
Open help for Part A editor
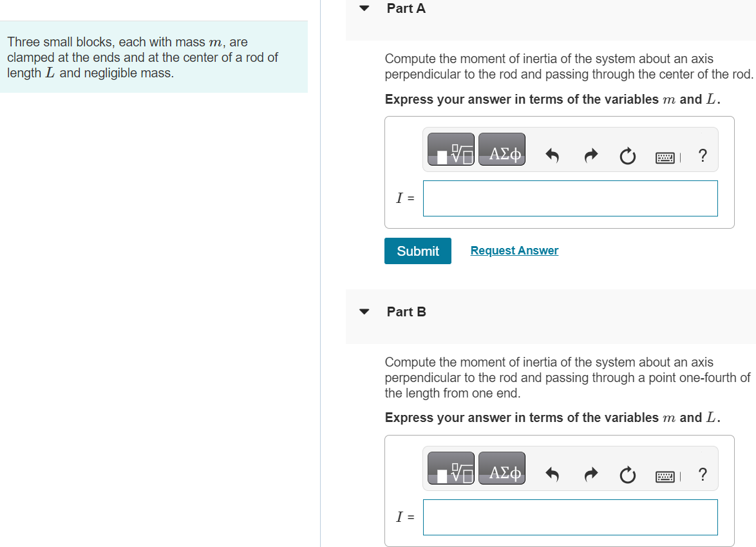[703, 155]
